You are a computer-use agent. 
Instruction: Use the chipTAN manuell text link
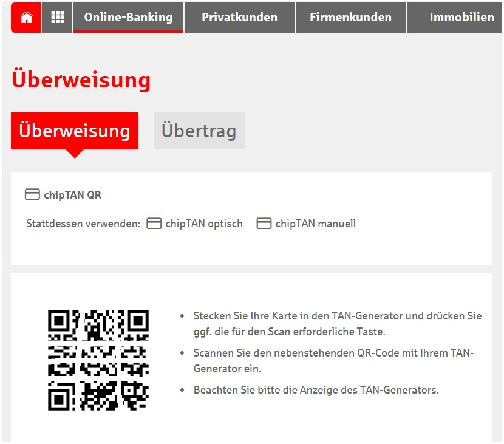point(315,224)
